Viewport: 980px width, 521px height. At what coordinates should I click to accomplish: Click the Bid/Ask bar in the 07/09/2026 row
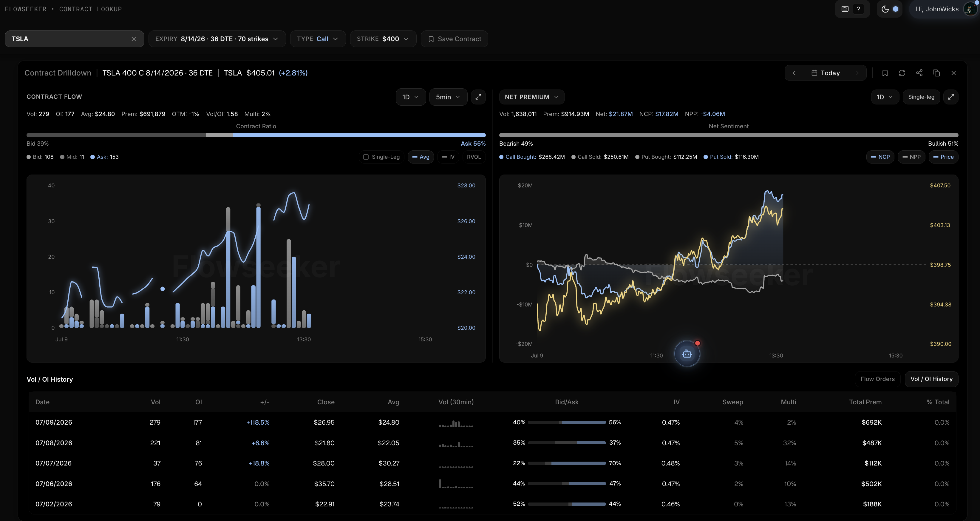coord(567,423)
